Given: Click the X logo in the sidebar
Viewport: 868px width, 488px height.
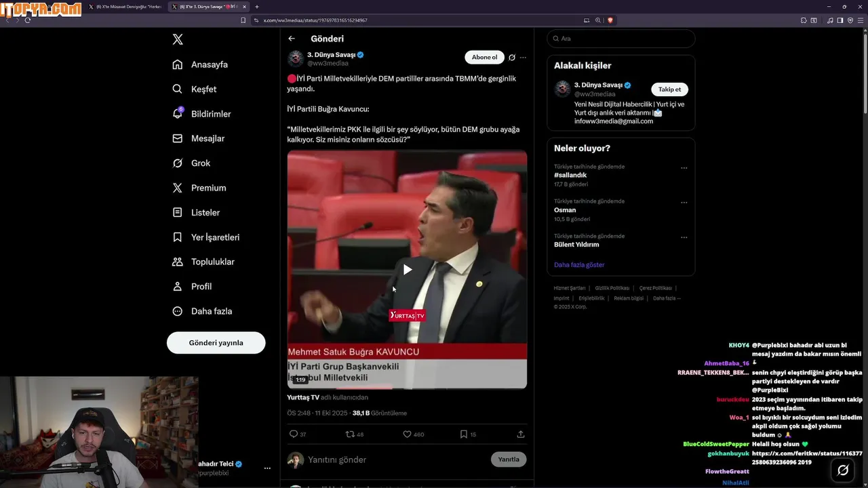Looking at the screenshot, I should [x=178, y=39].
